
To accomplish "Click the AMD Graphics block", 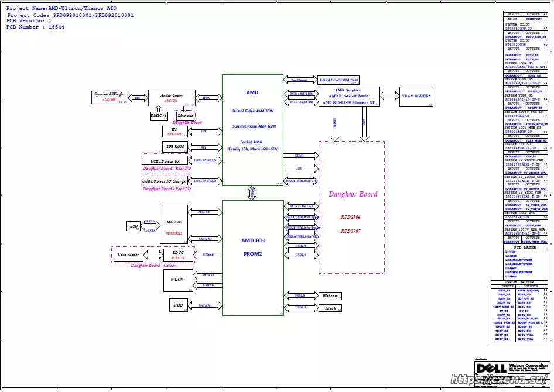I will click(x=348, y=95).
